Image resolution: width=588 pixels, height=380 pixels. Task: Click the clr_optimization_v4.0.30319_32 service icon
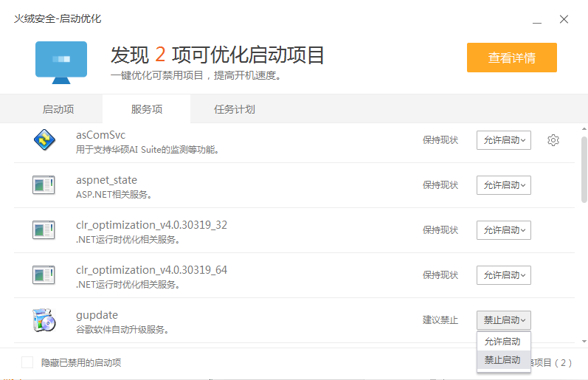point(44,230)
